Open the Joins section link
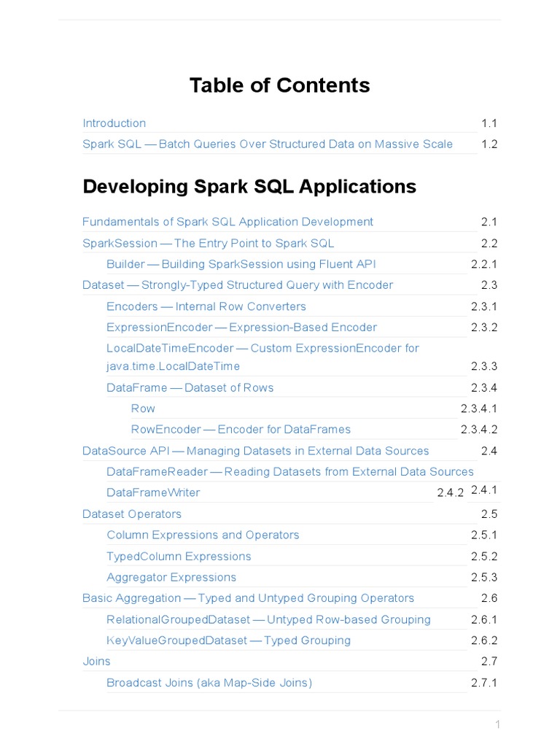 click(96, 662)
